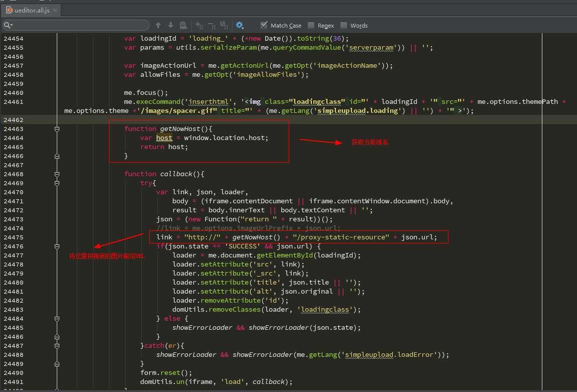Image resolution: width=577 pixels, height=392 pixels.
Task: Click 'window.location.host' expression
Action: pyautogui.click(x=224, y=138)
